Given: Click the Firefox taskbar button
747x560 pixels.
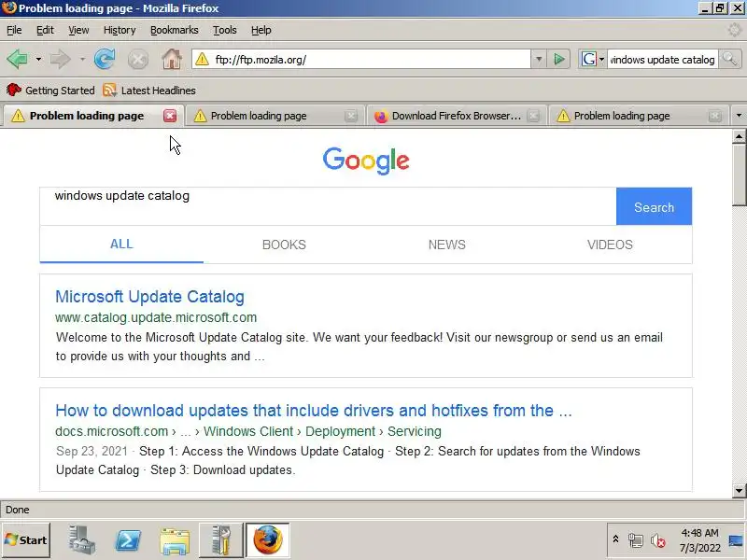Looking at the screenshot, I should tap(267, 540).
